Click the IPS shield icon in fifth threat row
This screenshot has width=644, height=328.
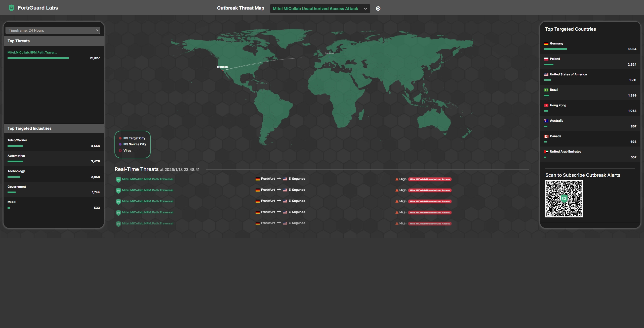pos(118,224)
